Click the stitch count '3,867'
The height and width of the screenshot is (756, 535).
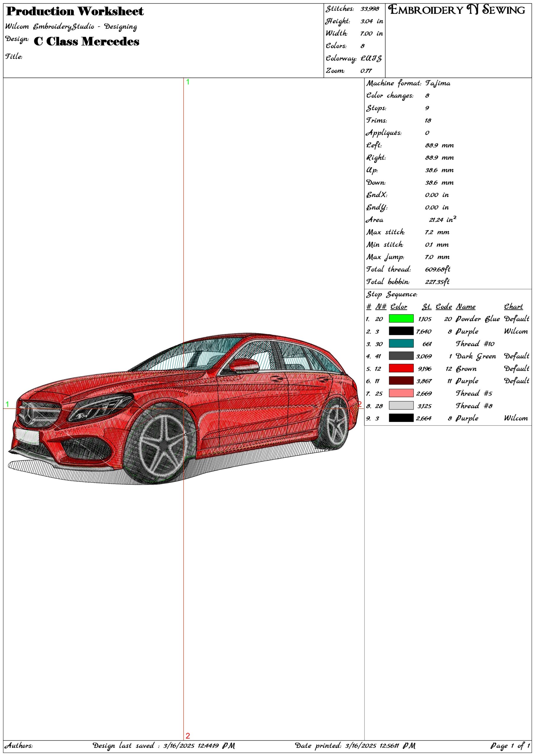click(x=424, y=381)
